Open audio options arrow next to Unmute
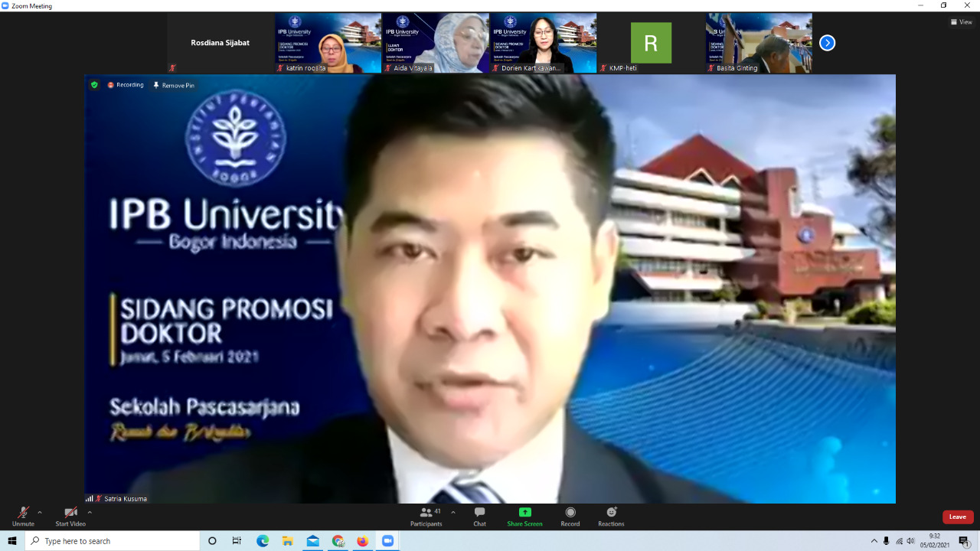This screenshot has width=980, height=551. click(x=40, y=512)
